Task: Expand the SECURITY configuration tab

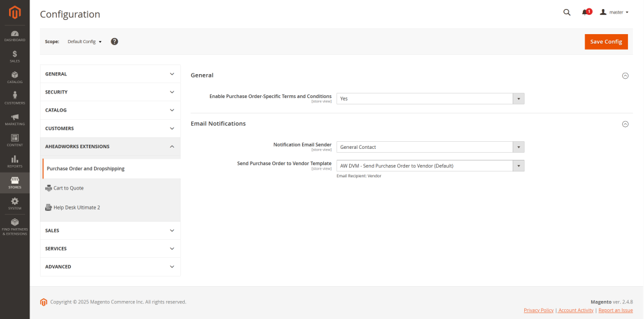Action: point(110,92)
